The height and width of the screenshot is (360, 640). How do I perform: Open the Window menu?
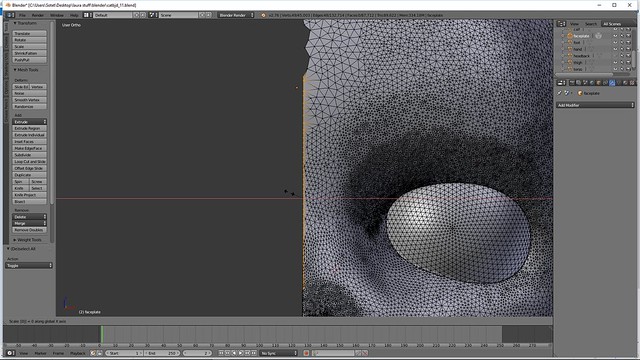click(57, 15)
